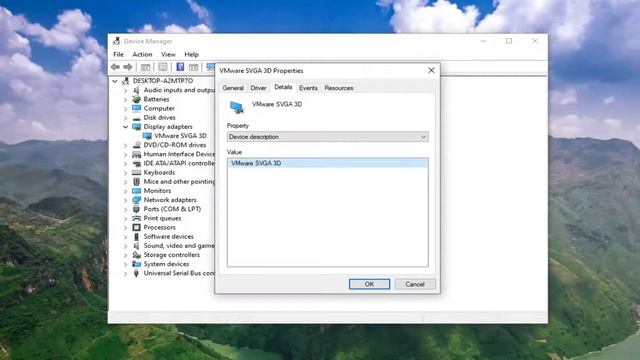Image resolution: width=640 pixels, height=360 pixels.
Task: Open the File menu
Action: click(x=118, y=54)
